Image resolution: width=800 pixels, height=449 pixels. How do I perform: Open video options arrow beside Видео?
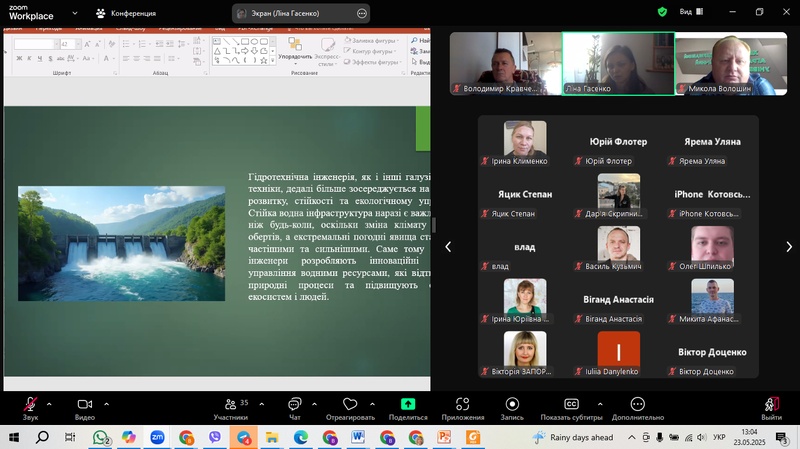[x=106, y=404]
